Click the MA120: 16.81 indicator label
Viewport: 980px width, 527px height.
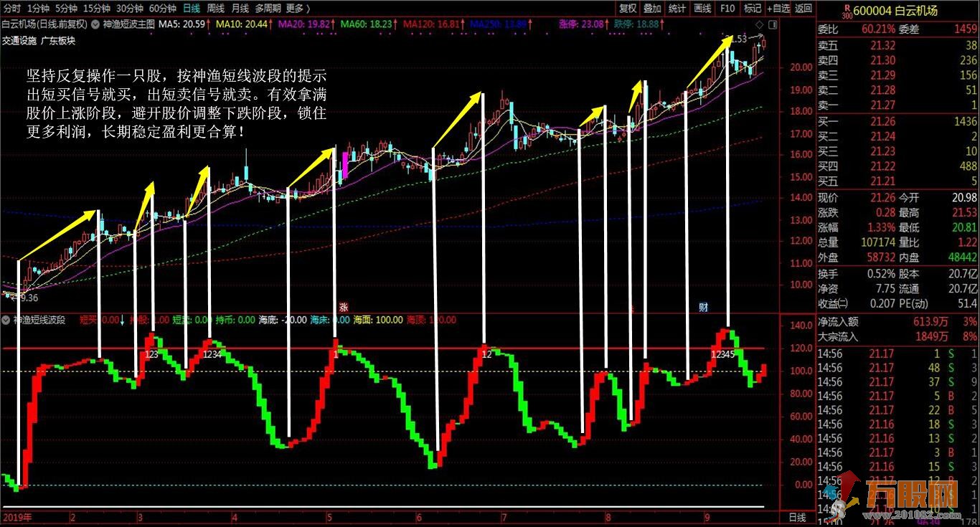(x=430, y=24)
